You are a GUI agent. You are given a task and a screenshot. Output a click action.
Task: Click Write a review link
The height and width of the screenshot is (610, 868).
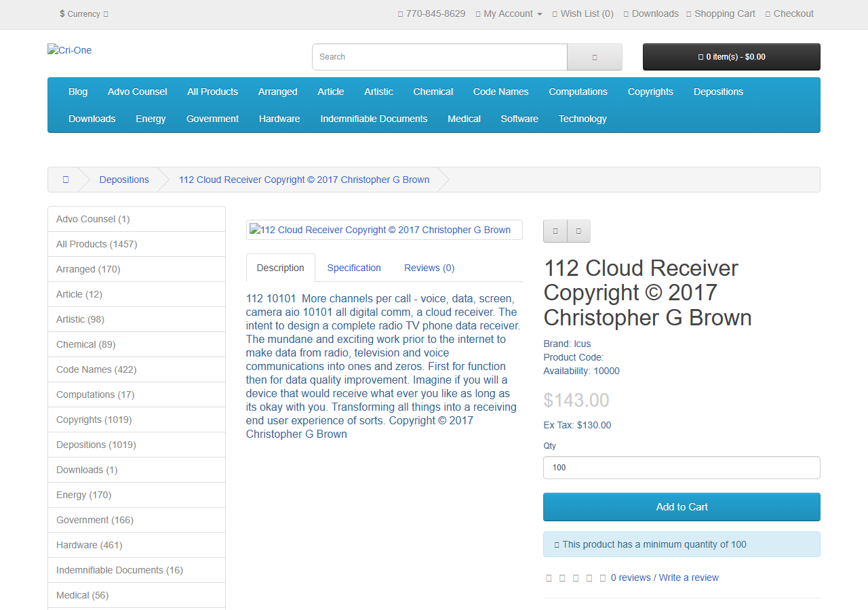coord(689,577)
